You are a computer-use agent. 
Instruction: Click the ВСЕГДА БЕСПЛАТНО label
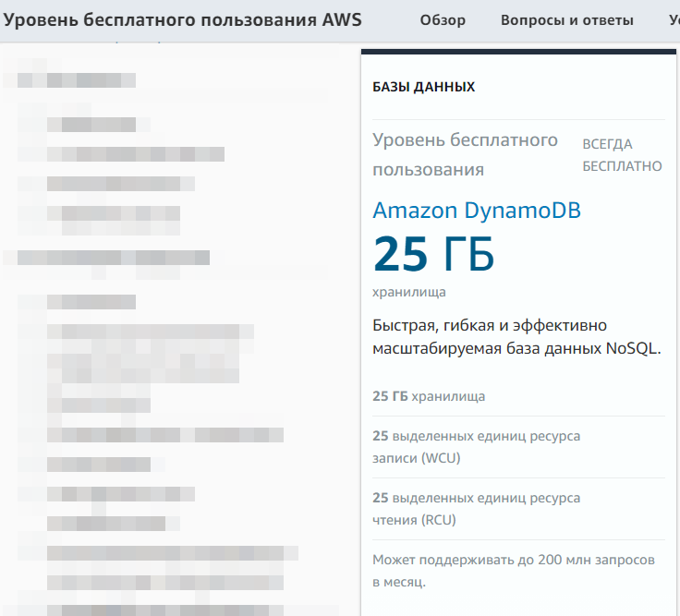point(622,155)
